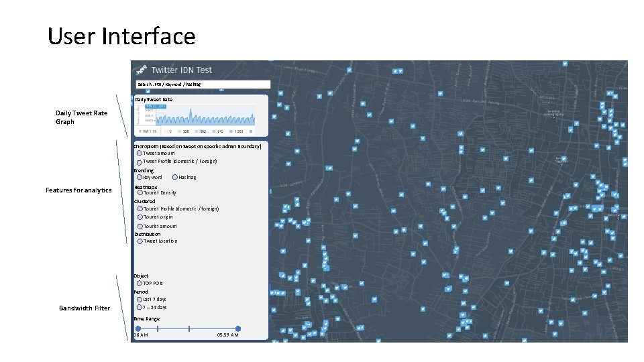Choose the Keyword trending radio button
This screenshot has width=644, height=362.
pos(140,177)
